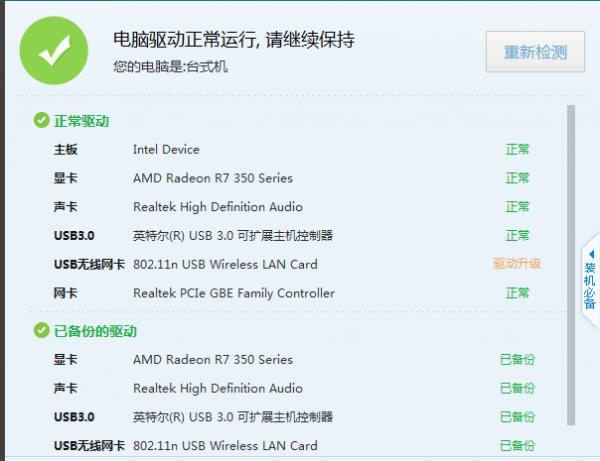Click the 重新检测 button
Image resolution: width=600 pixels, height=461 pixels.
tap(535, 52)
